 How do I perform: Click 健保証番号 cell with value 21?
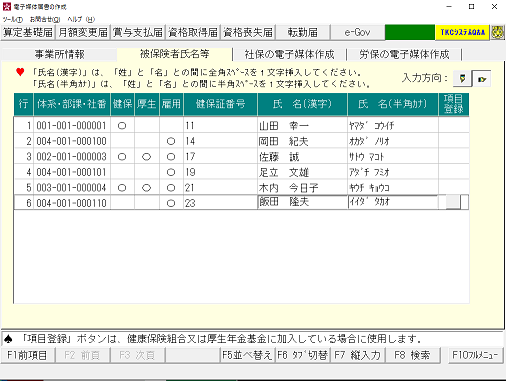[220, 188]
